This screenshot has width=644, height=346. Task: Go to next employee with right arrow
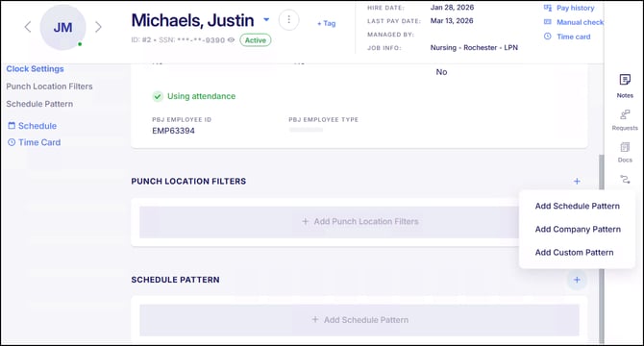[98, 27]
